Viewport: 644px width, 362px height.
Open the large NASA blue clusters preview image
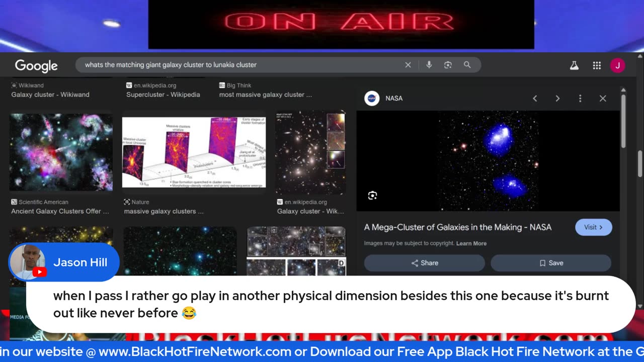click(488, 161)
